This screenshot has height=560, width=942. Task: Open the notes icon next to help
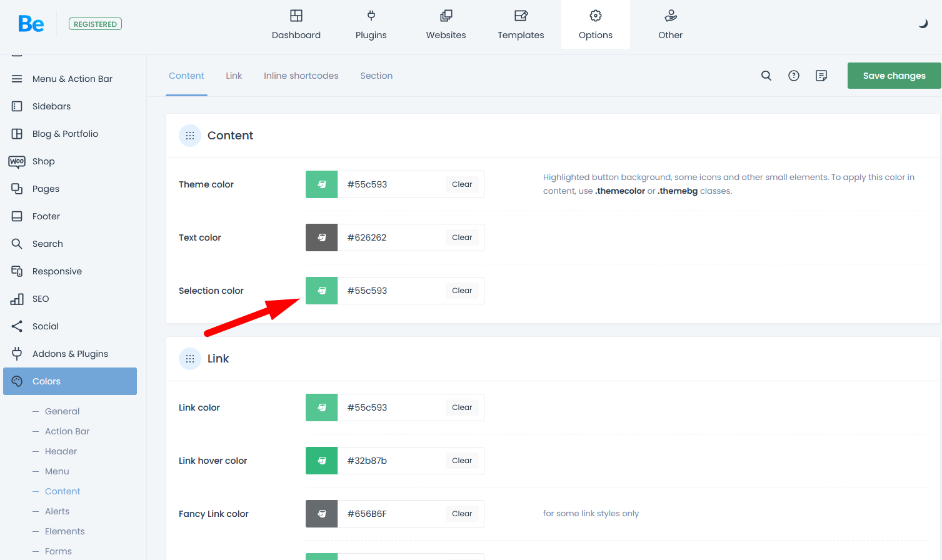point(821,76)
